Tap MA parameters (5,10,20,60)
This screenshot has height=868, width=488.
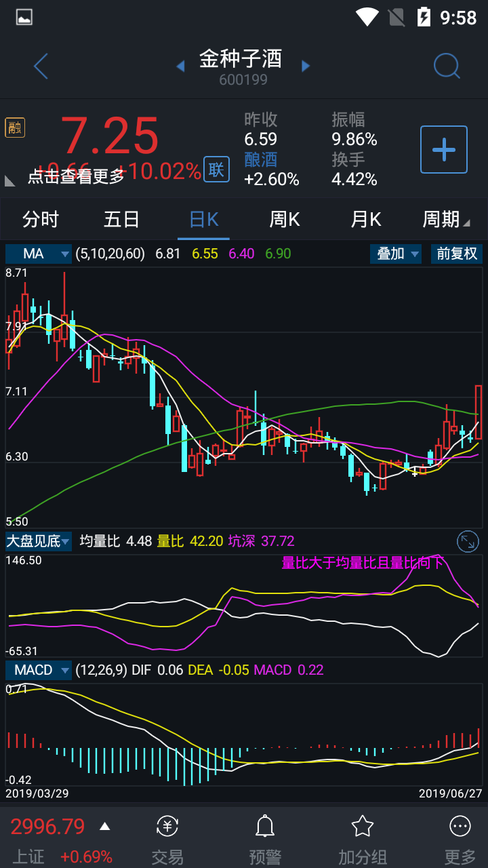click(110, 254)
